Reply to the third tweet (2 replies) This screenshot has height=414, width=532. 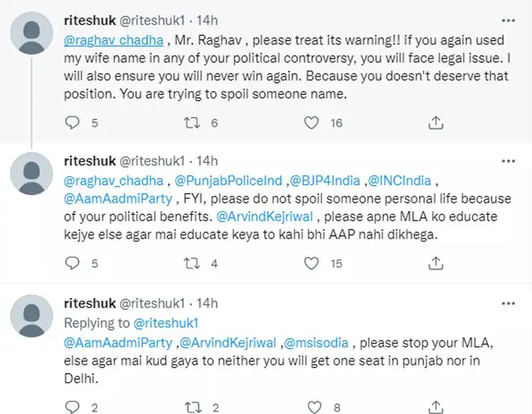pos(73,407)
